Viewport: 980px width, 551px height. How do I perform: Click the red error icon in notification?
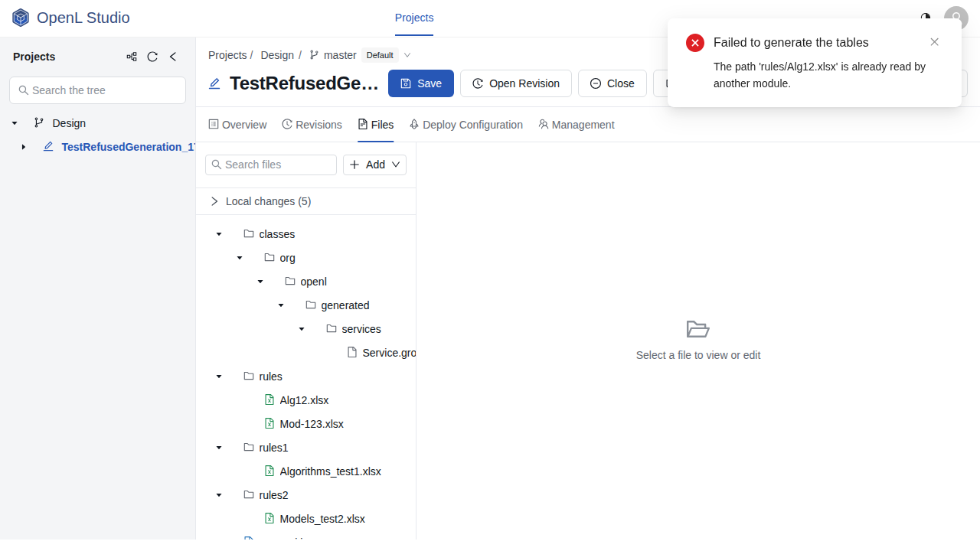click(x=695, y=43)
